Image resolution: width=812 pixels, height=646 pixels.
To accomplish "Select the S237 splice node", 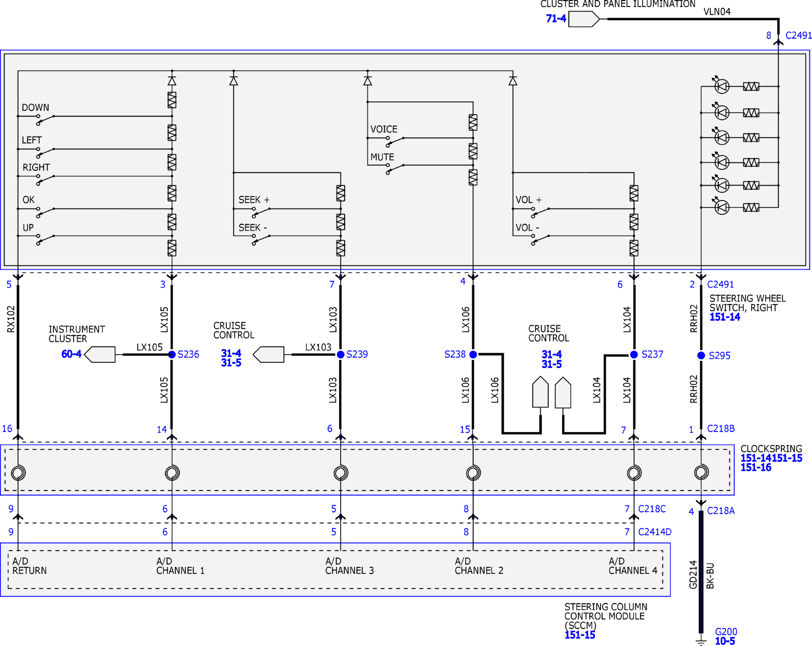I will (x=634, y=354).
